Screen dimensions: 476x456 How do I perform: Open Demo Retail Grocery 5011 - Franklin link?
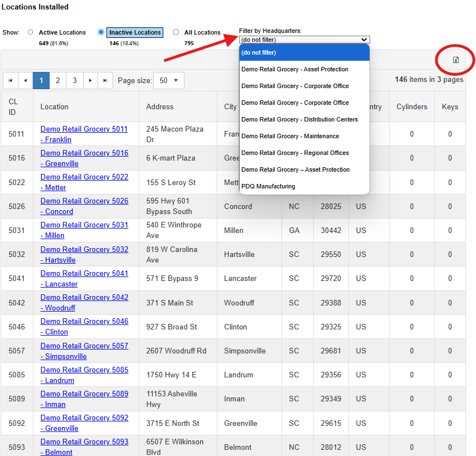(x=84, y=134)
